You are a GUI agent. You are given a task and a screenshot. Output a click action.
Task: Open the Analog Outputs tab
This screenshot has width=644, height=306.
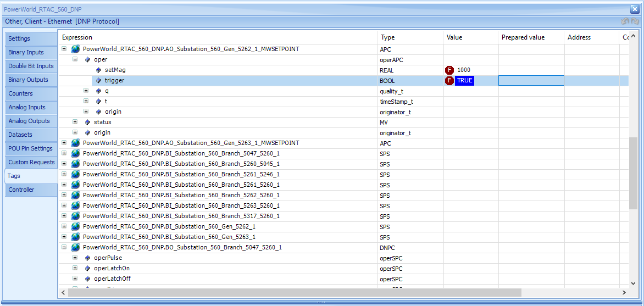pyautogui.click(x=31, y=121)
